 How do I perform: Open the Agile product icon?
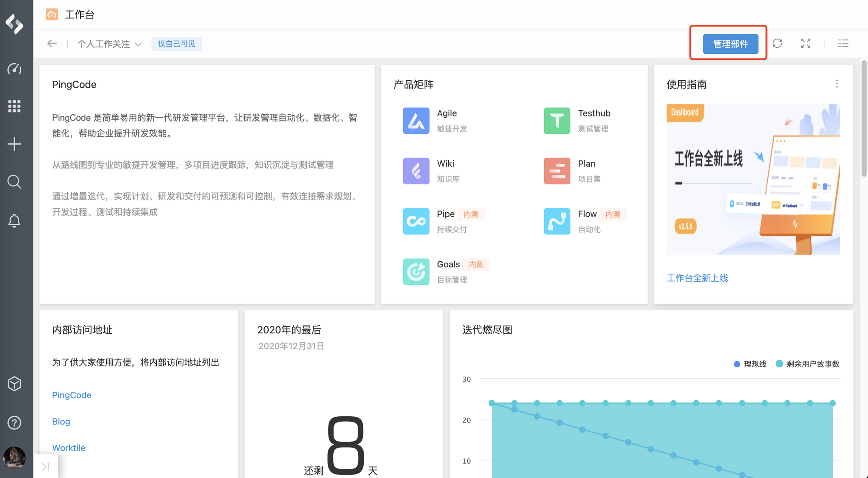[x=416, y=121]
